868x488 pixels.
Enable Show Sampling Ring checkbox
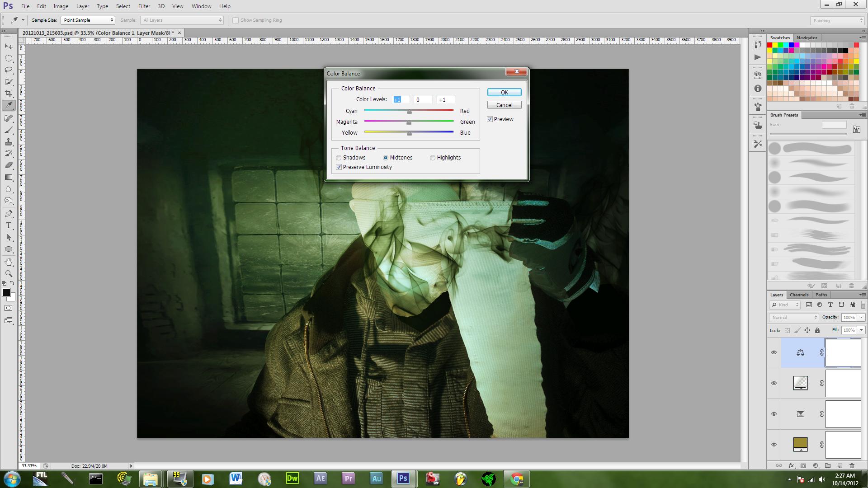[x=236, y=20]
